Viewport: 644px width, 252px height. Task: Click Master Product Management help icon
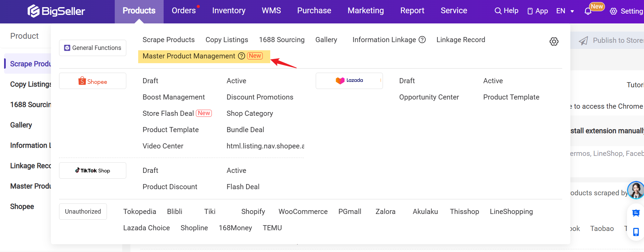tap(241, 56)
